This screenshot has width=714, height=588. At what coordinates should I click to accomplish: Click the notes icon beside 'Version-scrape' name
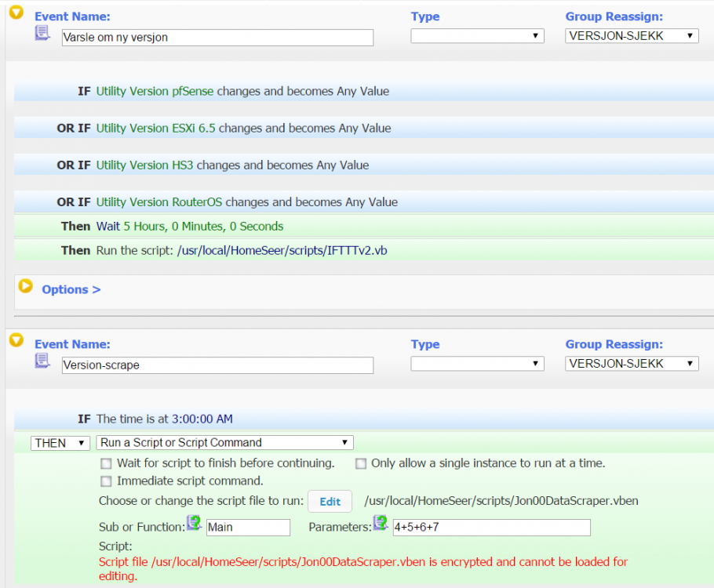(42, 361)
